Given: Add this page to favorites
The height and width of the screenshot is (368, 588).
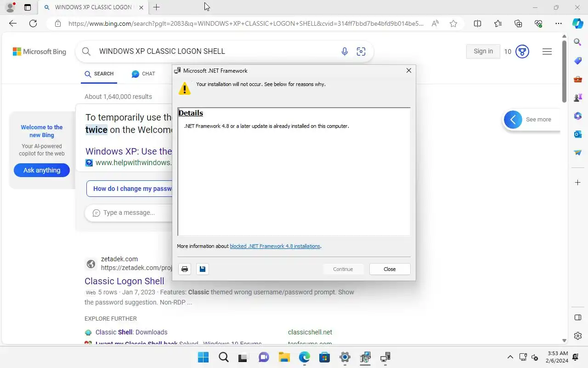Looking at the screenshot, I should (453, 23).
